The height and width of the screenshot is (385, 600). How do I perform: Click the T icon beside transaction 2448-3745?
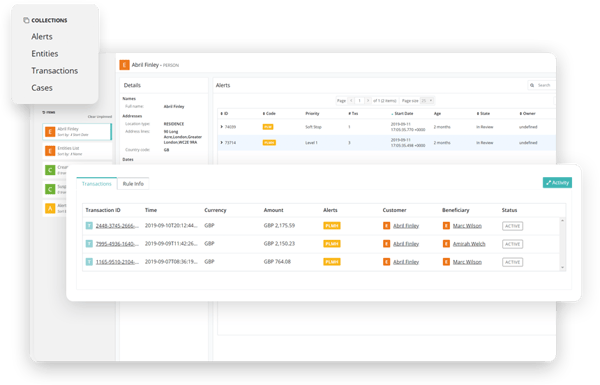pos(89,226)
